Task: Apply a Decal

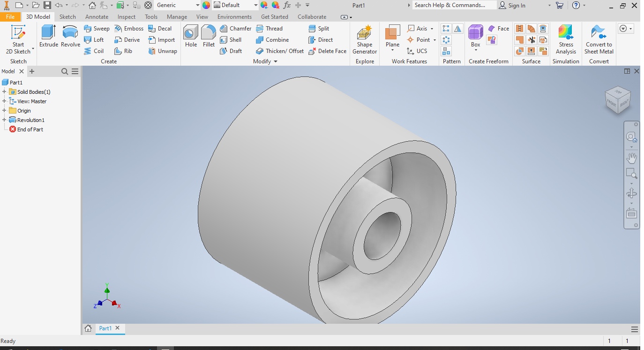Action: (160, 29)
